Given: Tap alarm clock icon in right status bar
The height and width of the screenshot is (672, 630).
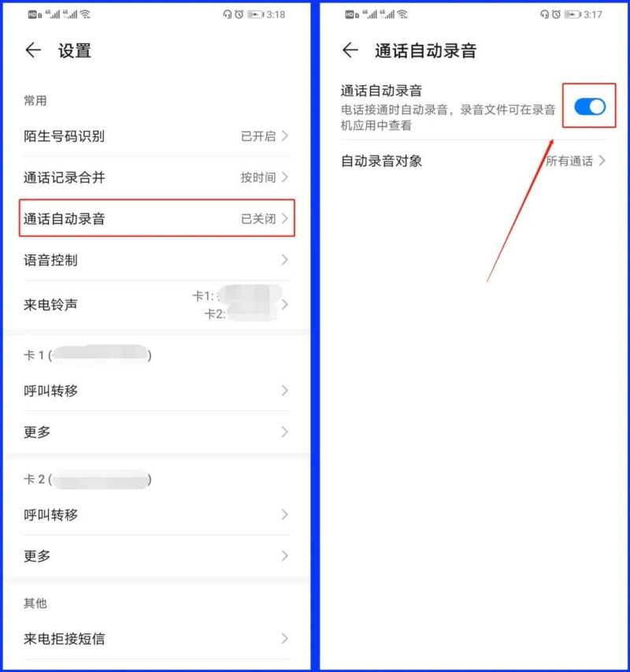Looking at the screenshot, I should click(556, 14).
